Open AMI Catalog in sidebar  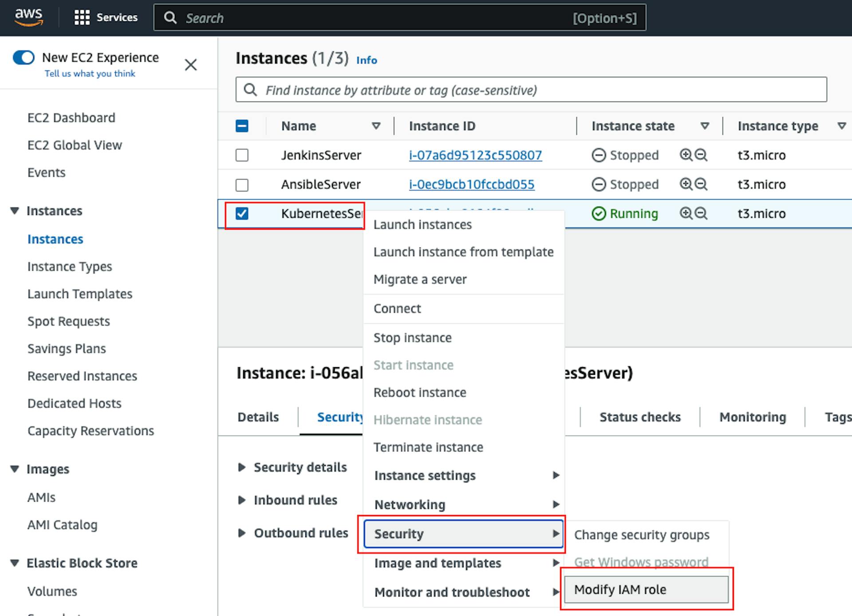point(63,525)
